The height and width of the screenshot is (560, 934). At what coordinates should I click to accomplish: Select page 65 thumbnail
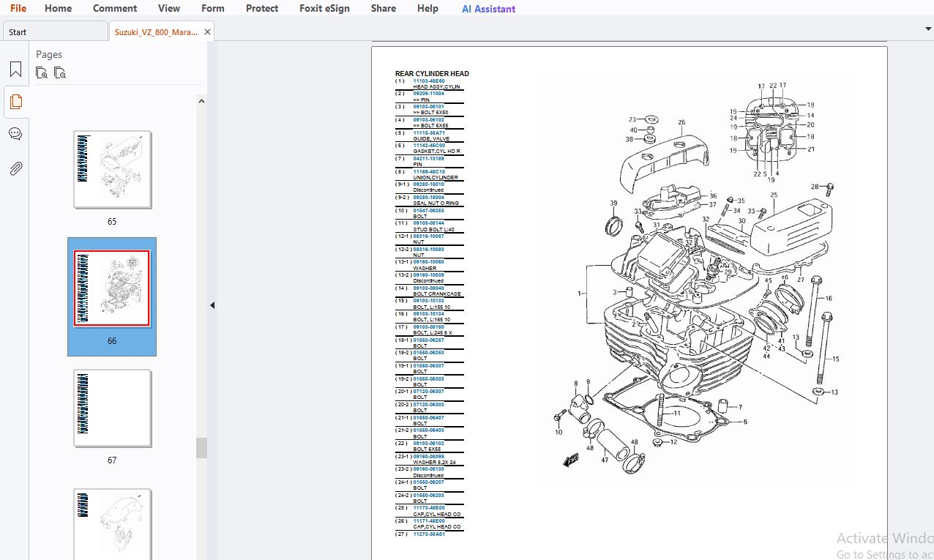point(113,170)
